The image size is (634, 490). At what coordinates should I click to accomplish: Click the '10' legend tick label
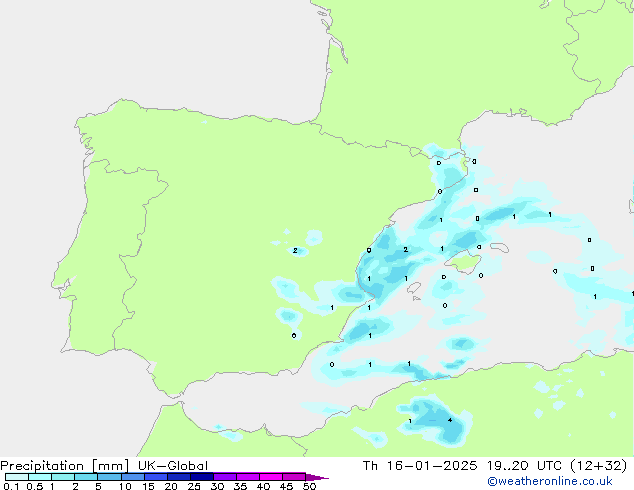coord(125,486)
